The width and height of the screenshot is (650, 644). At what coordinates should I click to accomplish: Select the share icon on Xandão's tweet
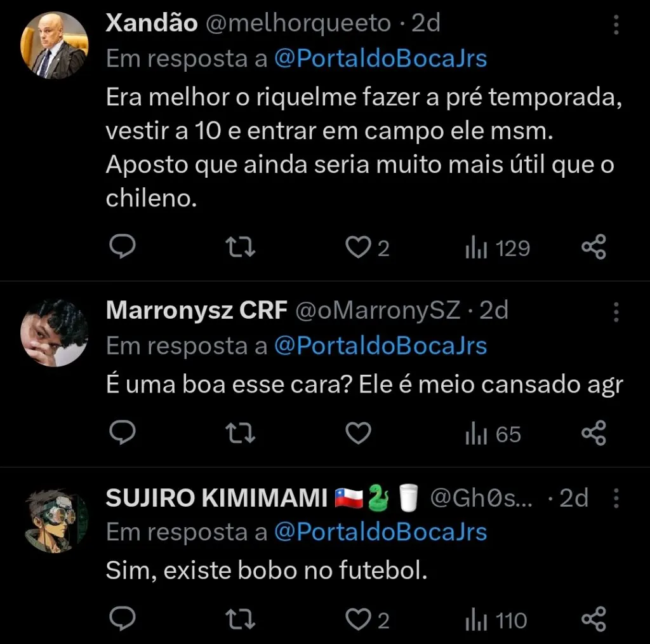pyautogui.click(x=594, y=248)
